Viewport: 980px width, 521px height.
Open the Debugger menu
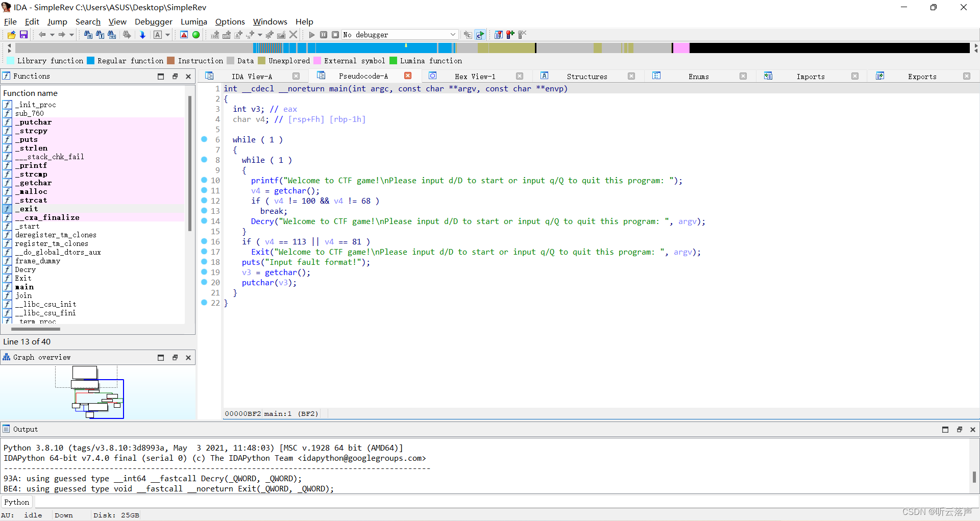pyautogui.click(x=153, y=22)
